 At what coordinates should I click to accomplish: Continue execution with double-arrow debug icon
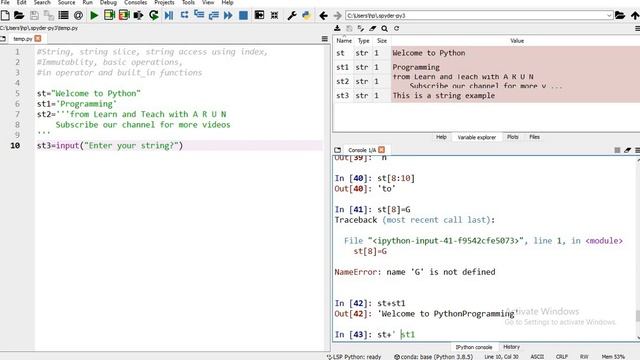point(228,16)
